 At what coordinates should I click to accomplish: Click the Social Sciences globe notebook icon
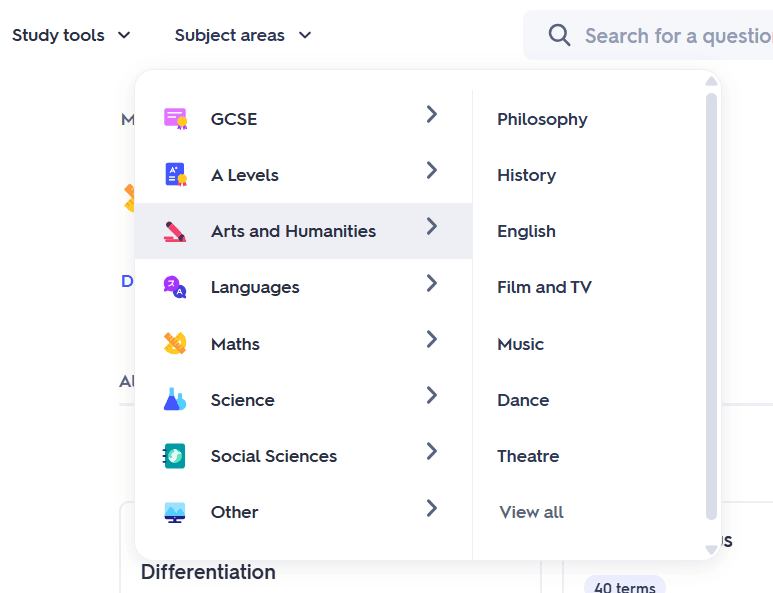[174, 456]
